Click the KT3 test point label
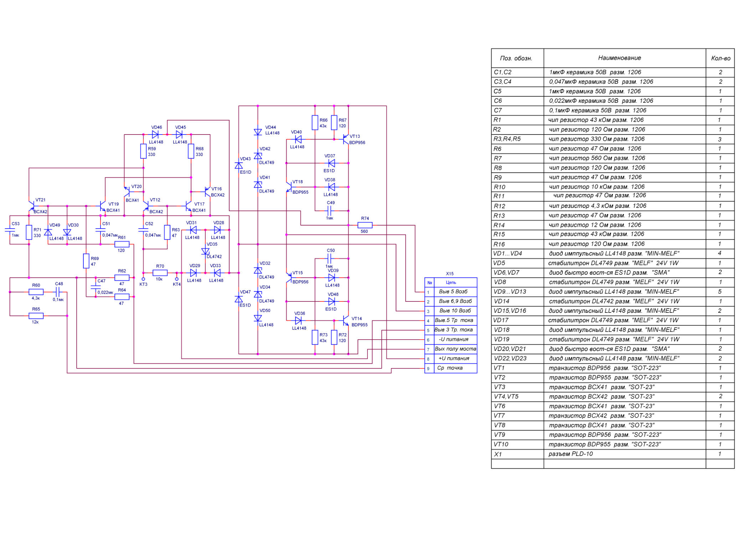Image resolution: width=756 pixels, height=535 pixels. [143, 284]
